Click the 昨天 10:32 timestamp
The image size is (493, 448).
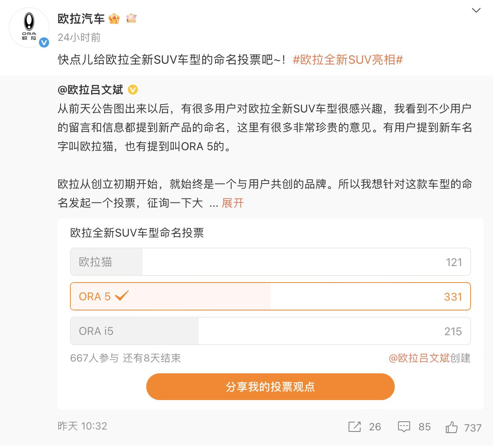click(x=82, y=426)
